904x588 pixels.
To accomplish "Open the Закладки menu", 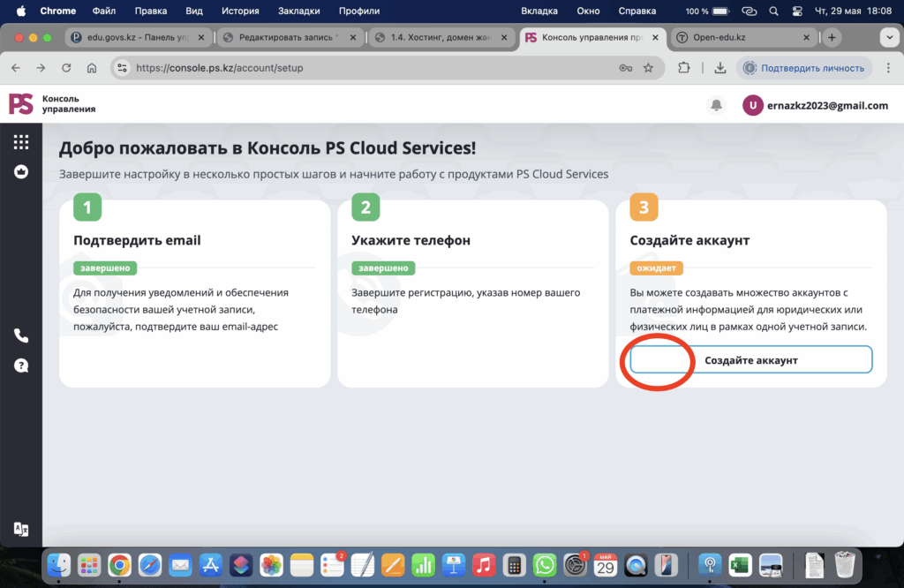I will (x=298, y=11).
